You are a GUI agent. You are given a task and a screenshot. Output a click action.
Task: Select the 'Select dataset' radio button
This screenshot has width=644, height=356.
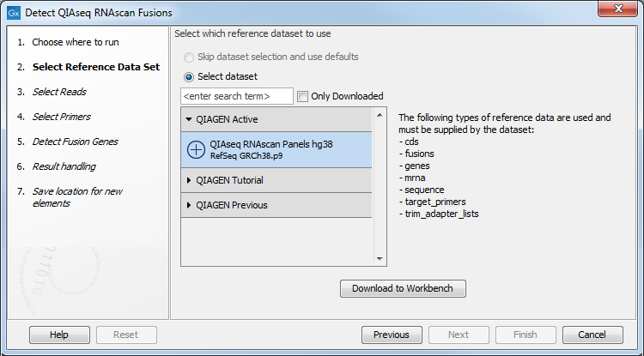coord(189,76)
